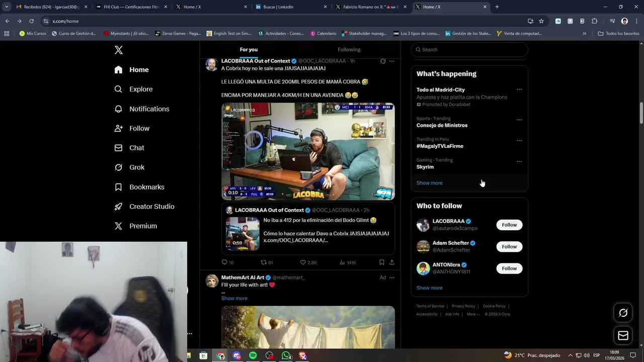The image size is (644, 362).
Task: Open more options on MathemArt ad
Action: pos(392,278)
